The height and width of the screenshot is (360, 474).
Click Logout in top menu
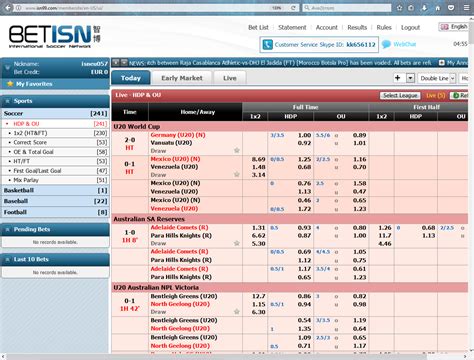pos(410,27)
